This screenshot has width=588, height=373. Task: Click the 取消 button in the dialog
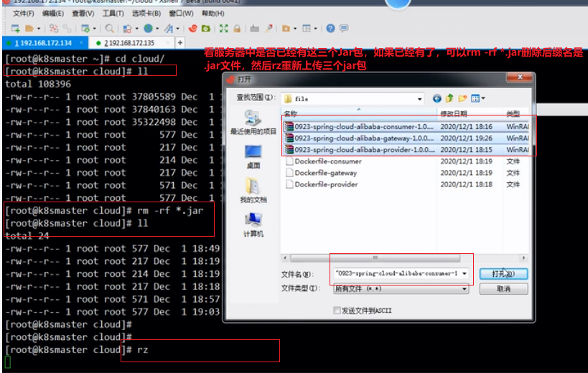pyautogui.click(x=503, y=289)
